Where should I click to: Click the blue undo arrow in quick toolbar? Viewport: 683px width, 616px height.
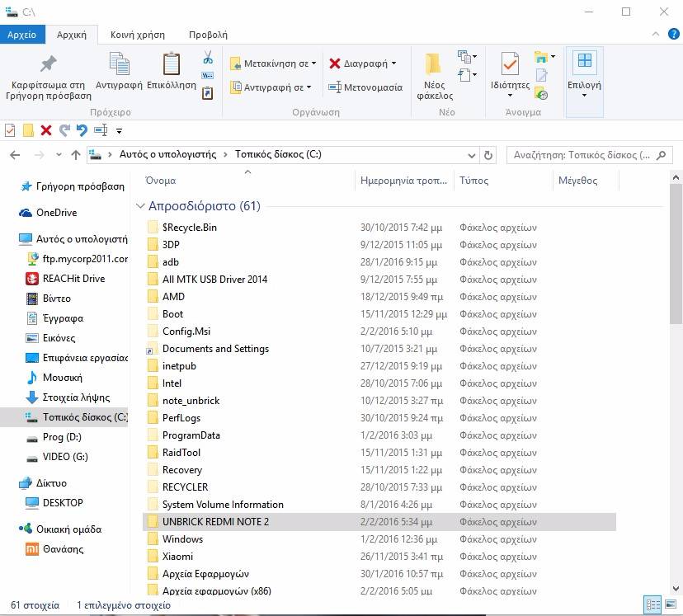tap(82, 130)
